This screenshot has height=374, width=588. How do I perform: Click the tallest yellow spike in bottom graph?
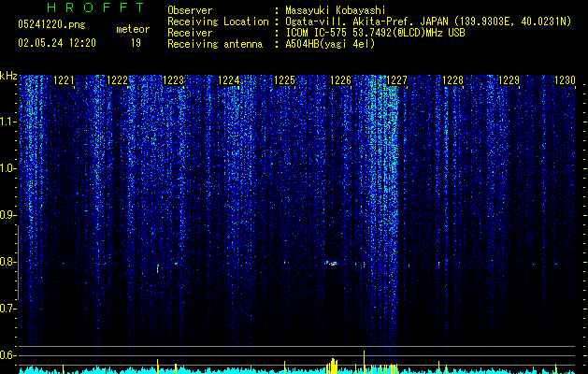point(364,362)
